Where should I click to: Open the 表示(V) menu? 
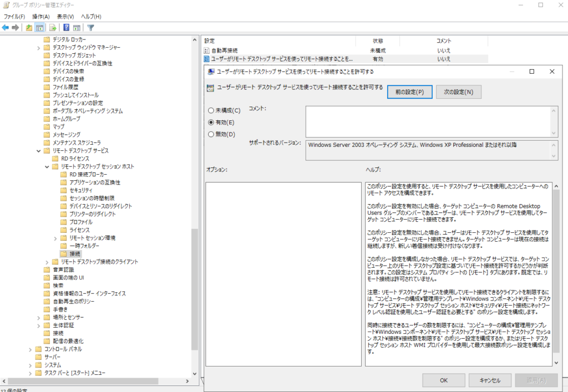(65, 17)
